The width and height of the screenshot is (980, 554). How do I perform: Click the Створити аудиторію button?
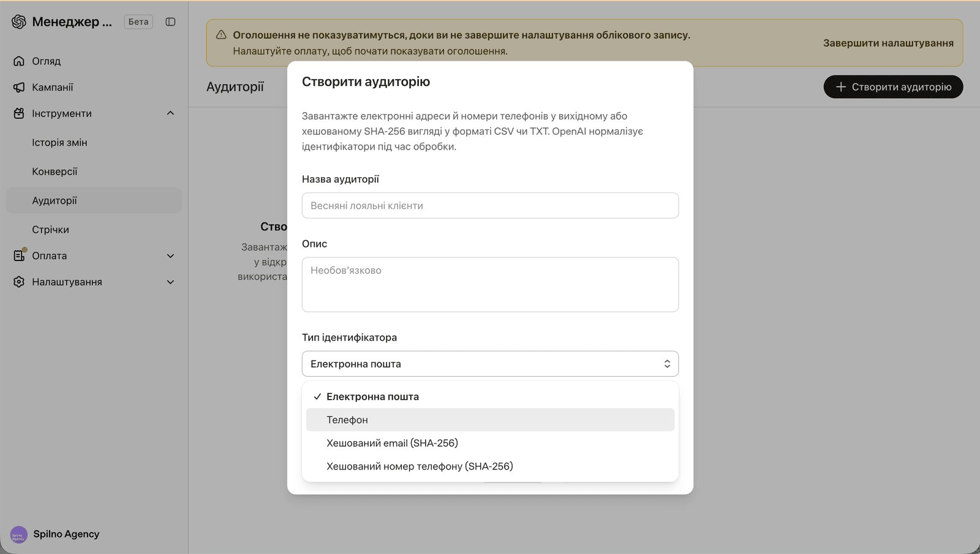tap(893, 87)
